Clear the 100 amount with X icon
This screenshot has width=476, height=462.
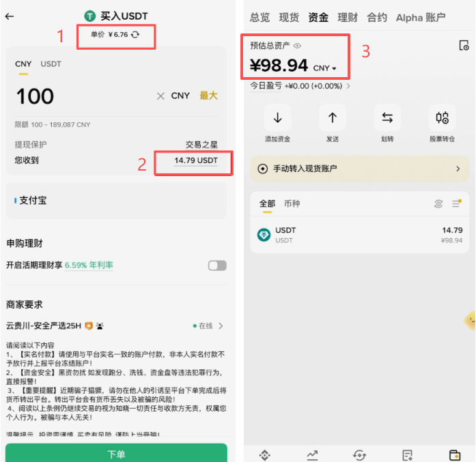click(x=160, y=96)
